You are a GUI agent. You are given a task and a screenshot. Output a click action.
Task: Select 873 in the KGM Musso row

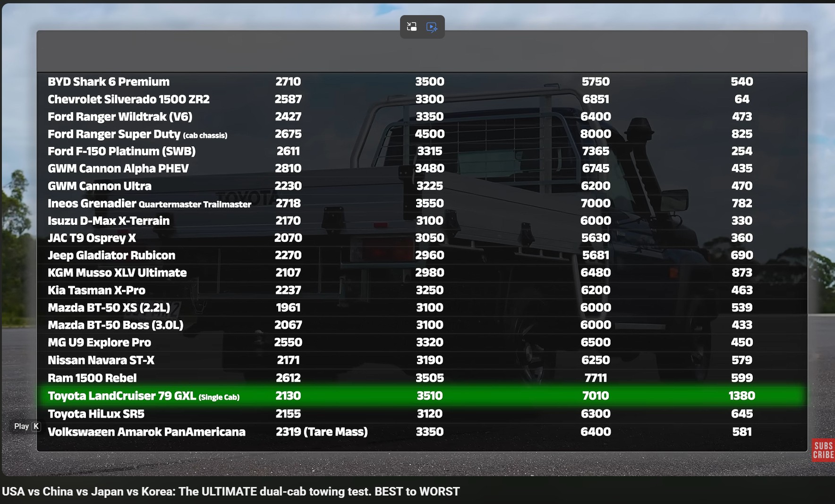point(742,273)
